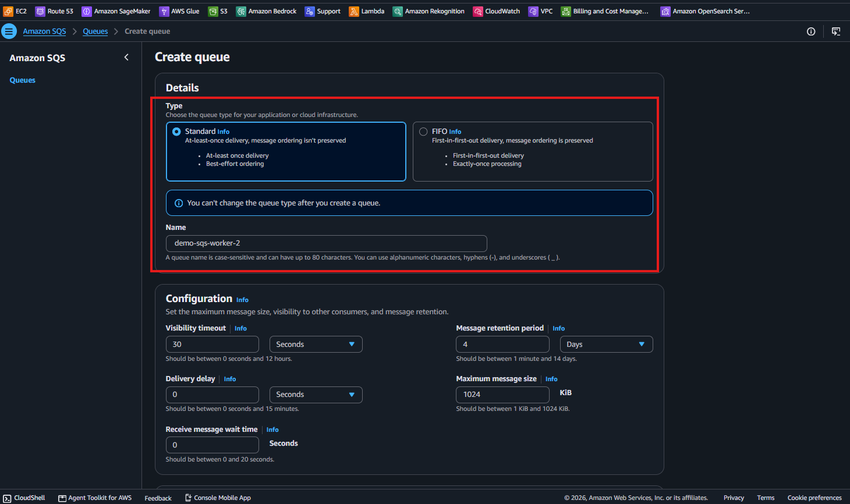Open Amazon Rekognition favorites icon
The height and width of the screenshot is (504, 850).
tap(398, 11)
